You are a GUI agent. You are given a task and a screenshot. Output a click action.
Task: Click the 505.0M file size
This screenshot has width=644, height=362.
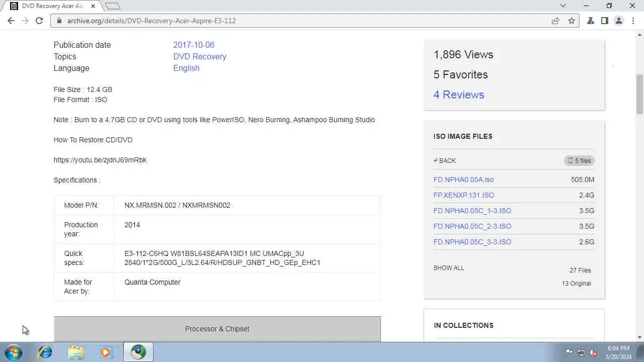(583, 179)
